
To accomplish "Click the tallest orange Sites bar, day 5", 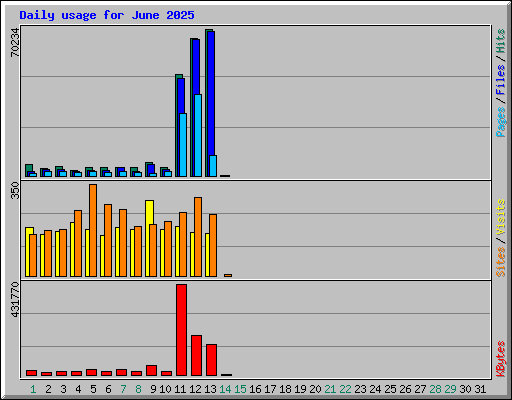I will coord(93,230).
